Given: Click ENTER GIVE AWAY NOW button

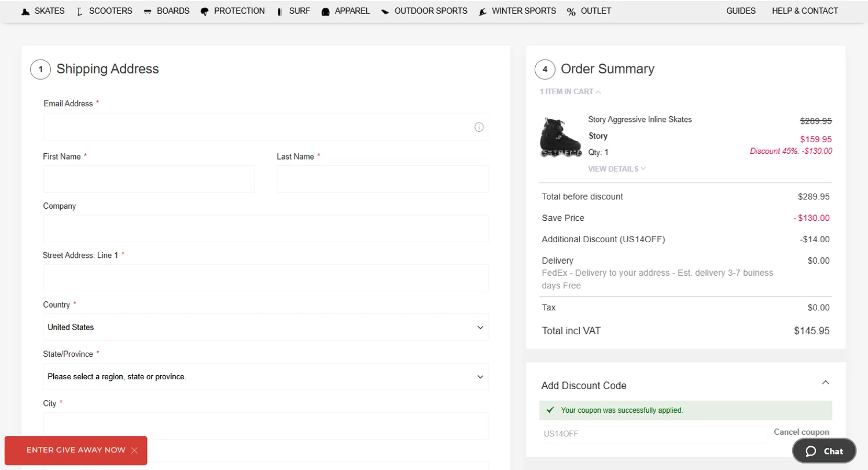Looking at the screenshot, I should [x=76, y=450].
